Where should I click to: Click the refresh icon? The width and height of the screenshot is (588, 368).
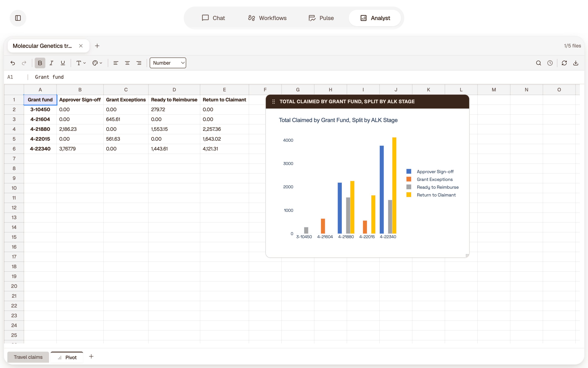point(564,63)
